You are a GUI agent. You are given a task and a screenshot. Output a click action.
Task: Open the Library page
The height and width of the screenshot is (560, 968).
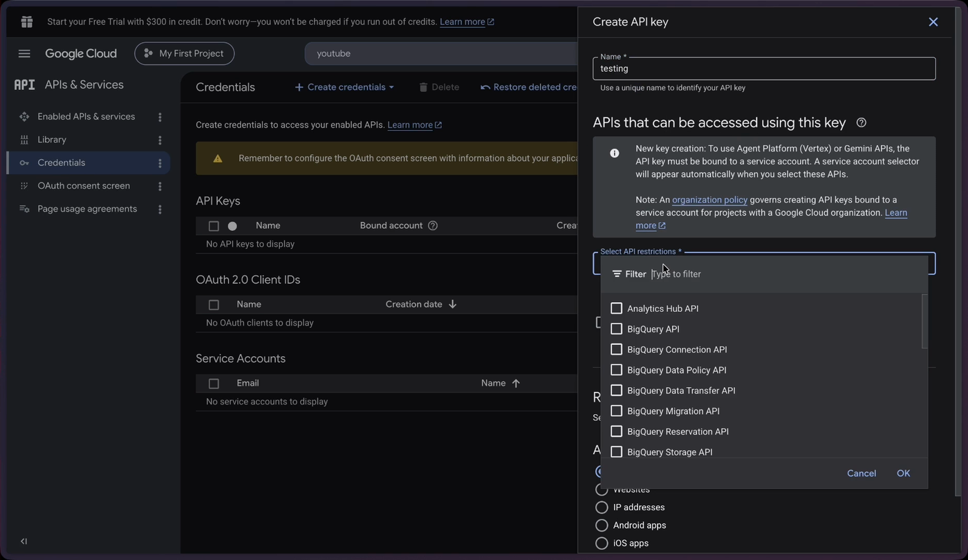click(52, 140)
